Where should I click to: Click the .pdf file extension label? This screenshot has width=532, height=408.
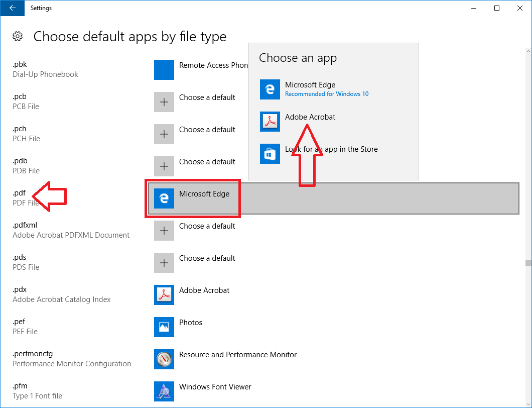19,193
